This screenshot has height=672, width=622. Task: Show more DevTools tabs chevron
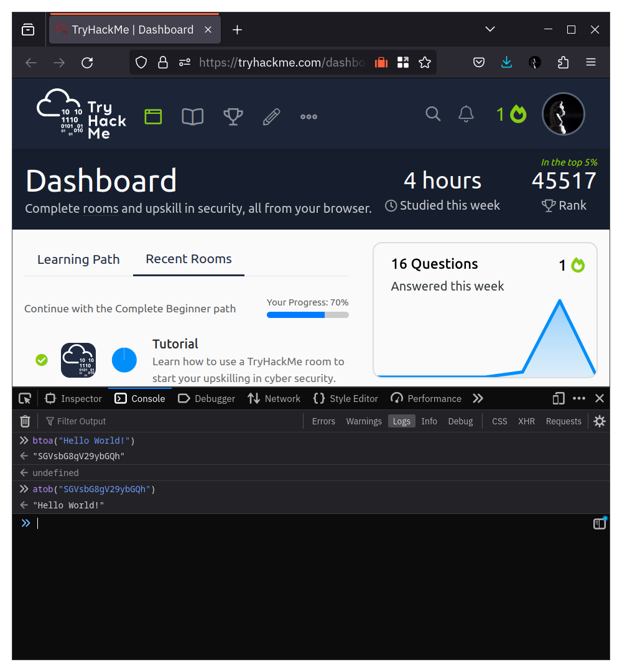478,399
